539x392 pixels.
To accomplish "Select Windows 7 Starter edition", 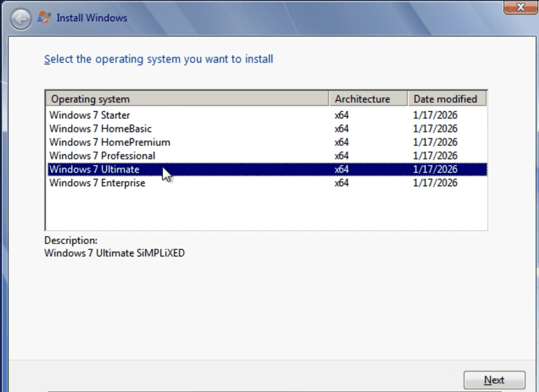I will click(89, 115).
